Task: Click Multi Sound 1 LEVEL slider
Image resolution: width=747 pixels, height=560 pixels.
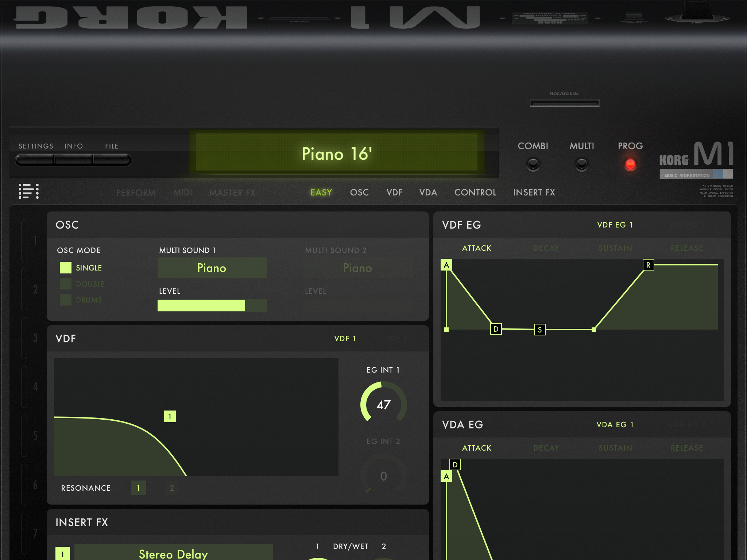Action: point(212,306)
